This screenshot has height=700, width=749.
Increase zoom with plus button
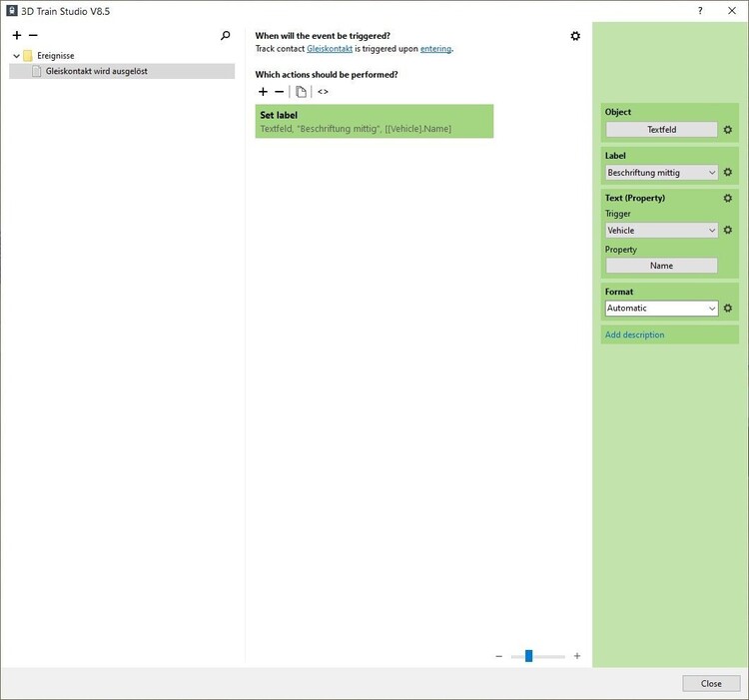coord(577,656)
